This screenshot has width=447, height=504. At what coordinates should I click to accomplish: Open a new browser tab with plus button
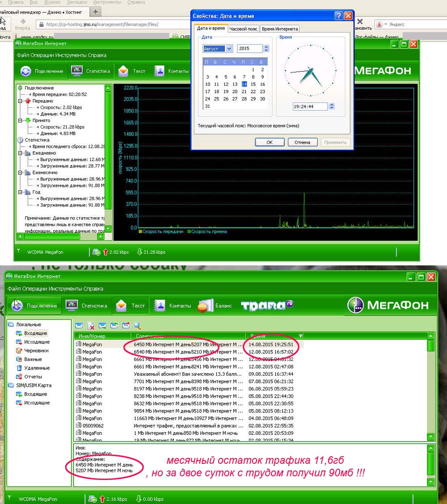(x=96, y=12)
